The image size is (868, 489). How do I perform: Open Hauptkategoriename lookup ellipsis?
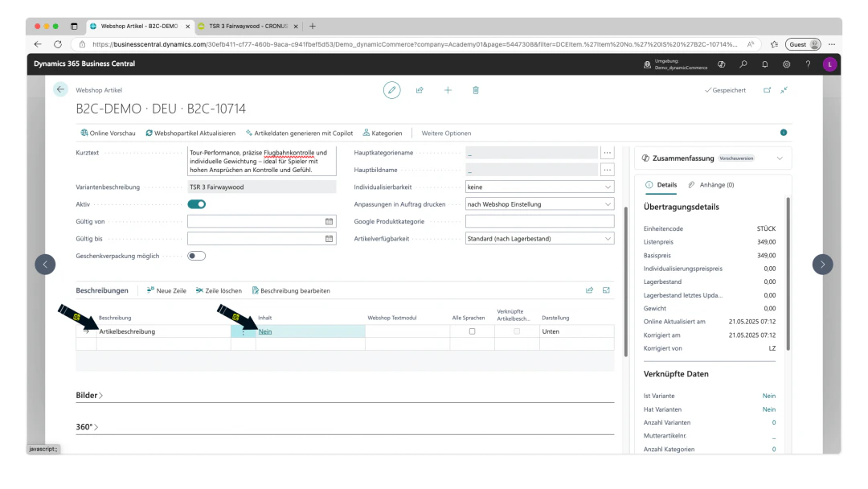click(x=608, y=152)
